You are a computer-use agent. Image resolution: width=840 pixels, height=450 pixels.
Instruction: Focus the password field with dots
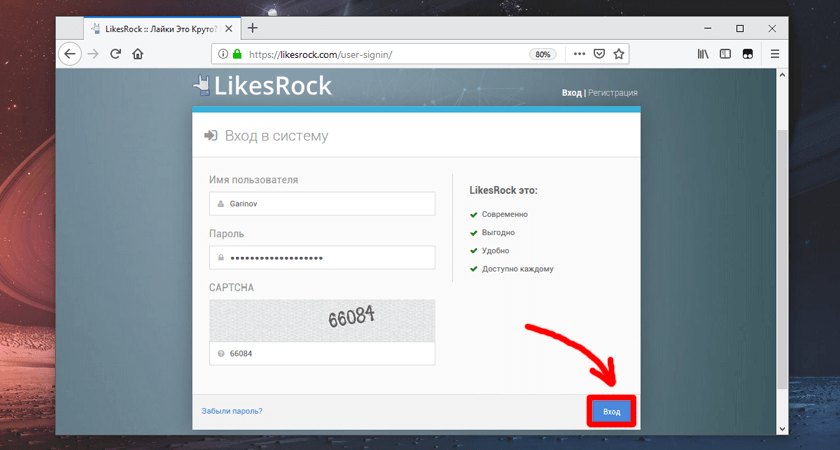click(x=322, y=258)
